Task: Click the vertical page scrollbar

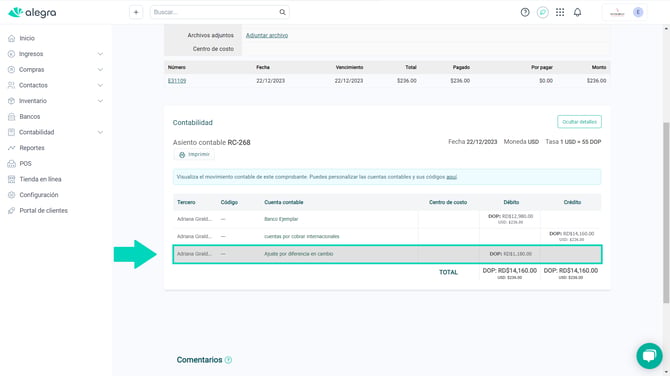Action: (x=666, y=213)
